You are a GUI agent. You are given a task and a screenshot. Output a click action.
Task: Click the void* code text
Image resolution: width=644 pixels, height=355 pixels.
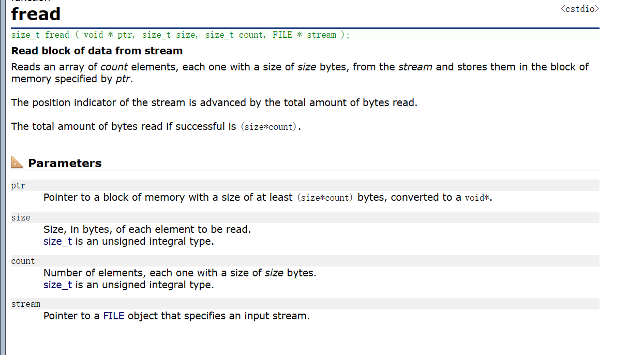tap(477, 198)
